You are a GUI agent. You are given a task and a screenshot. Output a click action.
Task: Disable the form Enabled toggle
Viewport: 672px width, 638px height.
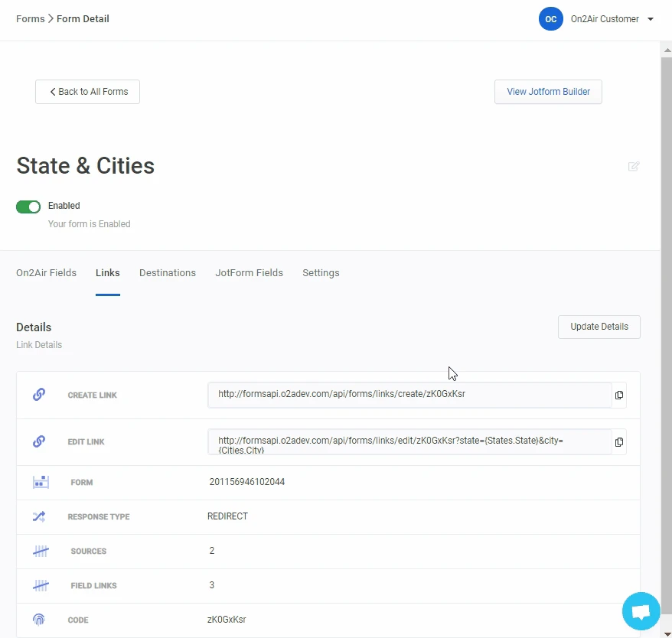[28, 207]
